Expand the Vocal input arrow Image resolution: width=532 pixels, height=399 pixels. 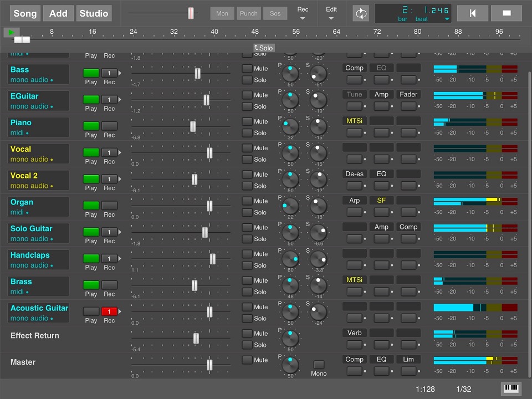pos(120,152)
